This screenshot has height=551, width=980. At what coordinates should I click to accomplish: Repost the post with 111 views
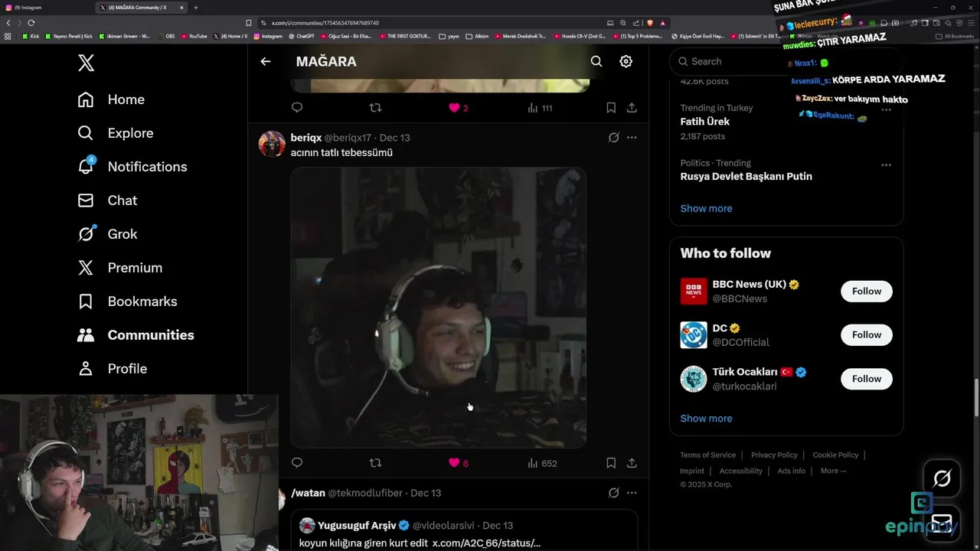375,108
